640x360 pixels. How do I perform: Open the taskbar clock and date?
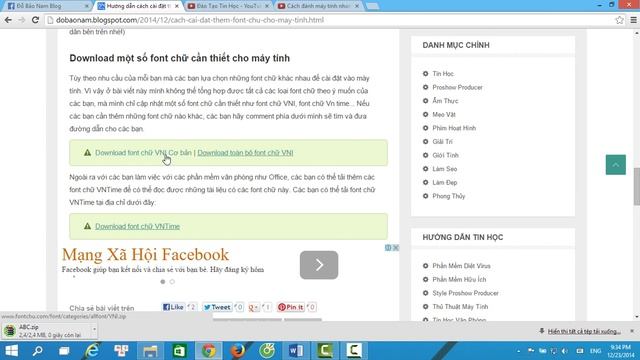click(620, 351)
